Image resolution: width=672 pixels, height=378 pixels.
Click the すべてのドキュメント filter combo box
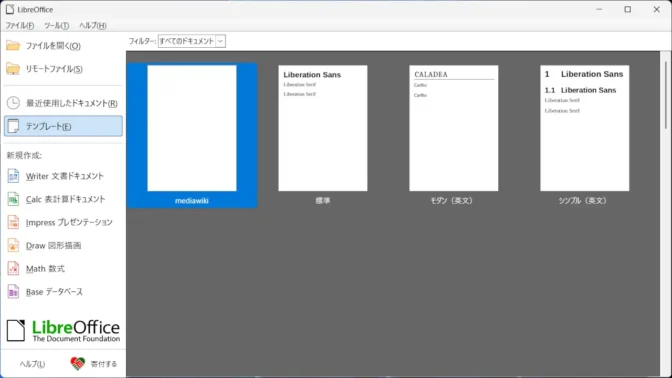(192, 41)
